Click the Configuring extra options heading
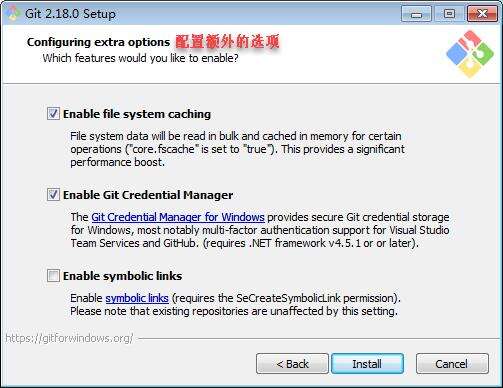503x388 pixels. [x=98, y=42]
